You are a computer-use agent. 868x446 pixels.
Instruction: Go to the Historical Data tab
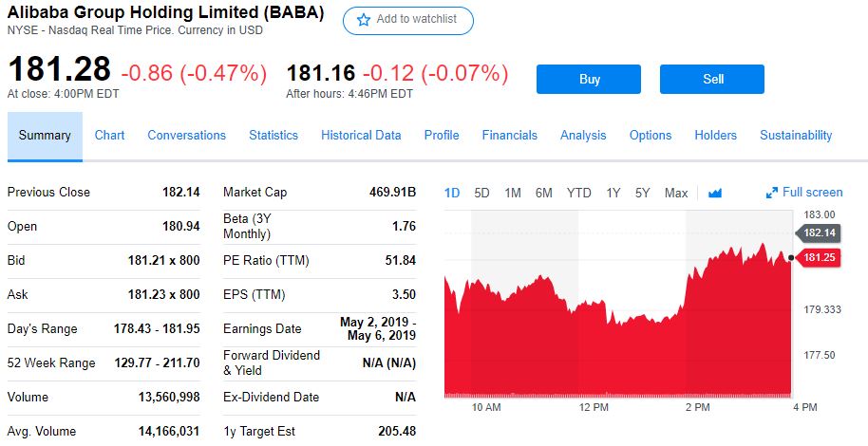pyautogui.click(x=361, y=135)
